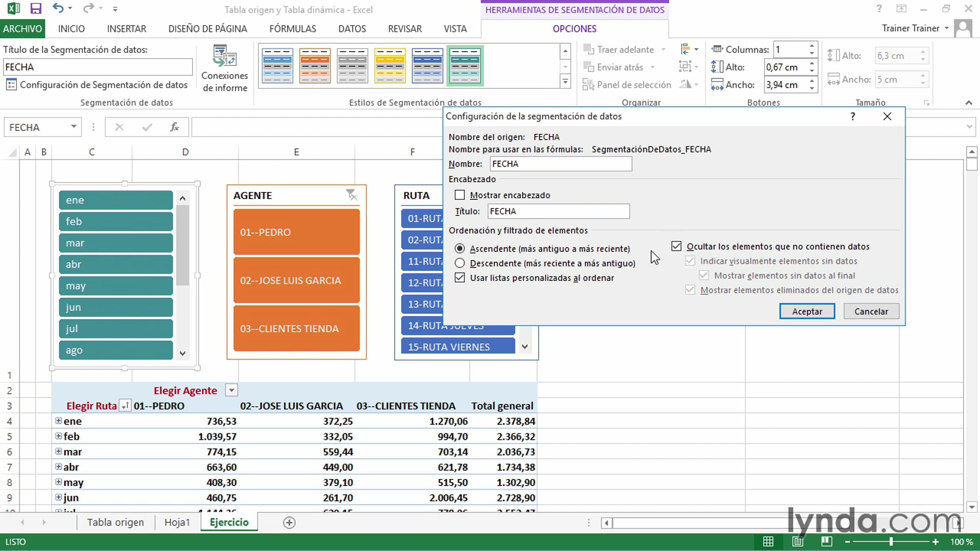980x551 pixels.
Task: Select 01--PEDRO in AGENTE slicer
Action: [x=296, y=232]
